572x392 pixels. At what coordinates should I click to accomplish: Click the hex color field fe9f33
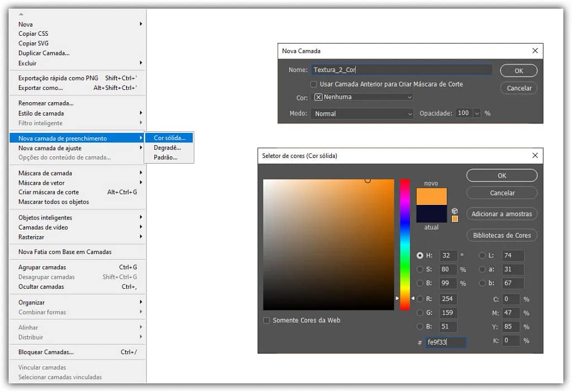click(x=445, y=342)
